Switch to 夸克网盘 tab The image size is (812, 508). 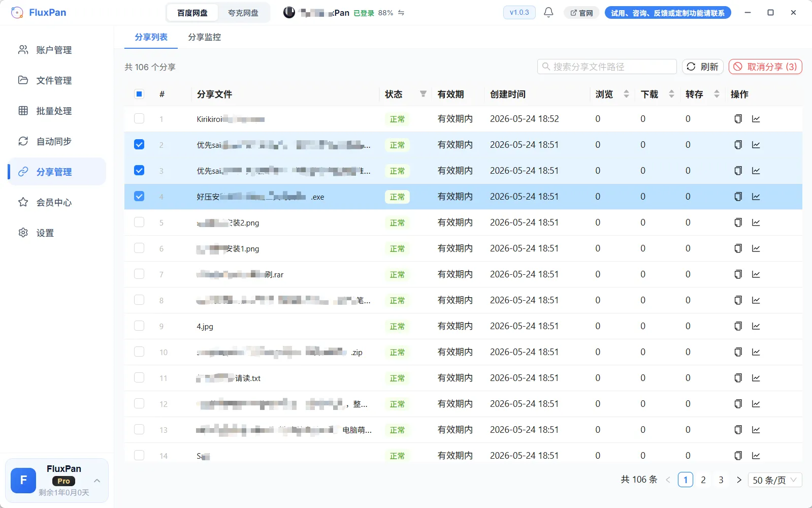[243, 13]
